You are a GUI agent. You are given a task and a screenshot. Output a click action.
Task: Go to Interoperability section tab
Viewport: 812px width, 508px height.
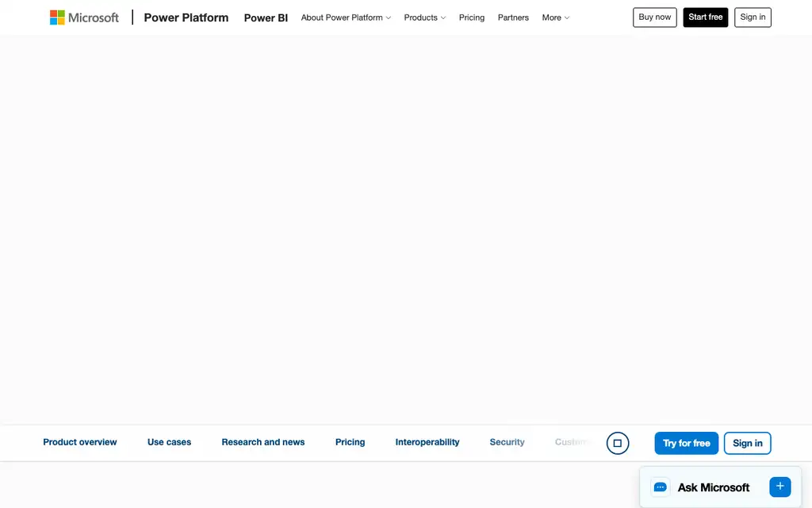(x=427, y=442)
